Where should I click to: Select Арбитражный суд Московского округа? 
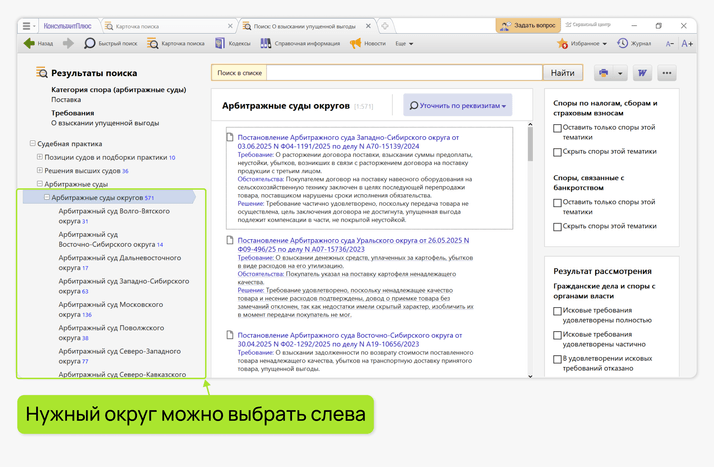pyautogui.click(x=111, y=310)
